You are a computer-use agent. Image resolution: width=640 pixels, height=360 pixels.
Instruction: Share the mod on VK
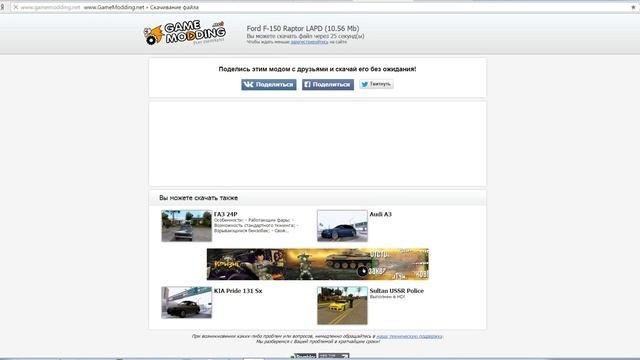coord(269,84)
